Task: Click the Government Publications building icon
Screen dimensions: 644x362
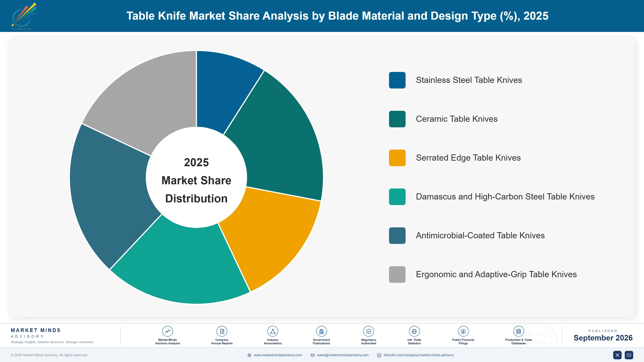Action: pos(321,331)
